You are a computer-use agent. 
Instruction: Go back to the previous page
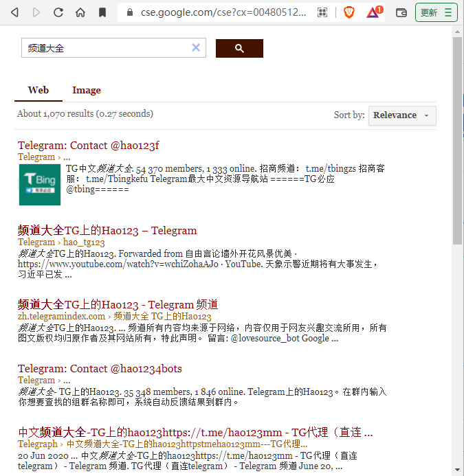pyautogui.click(x=14, y=12)
